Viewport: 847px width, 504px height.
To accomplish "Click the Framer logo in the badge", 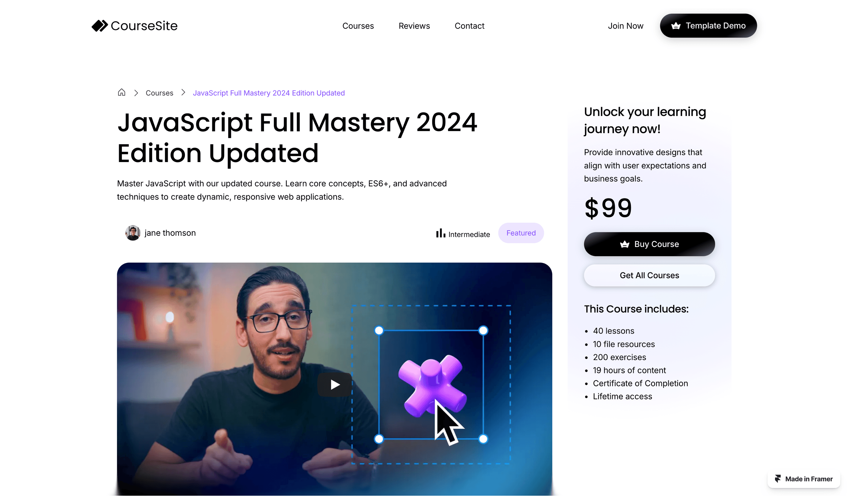I will pyautogui.click(x=777, y=479).
